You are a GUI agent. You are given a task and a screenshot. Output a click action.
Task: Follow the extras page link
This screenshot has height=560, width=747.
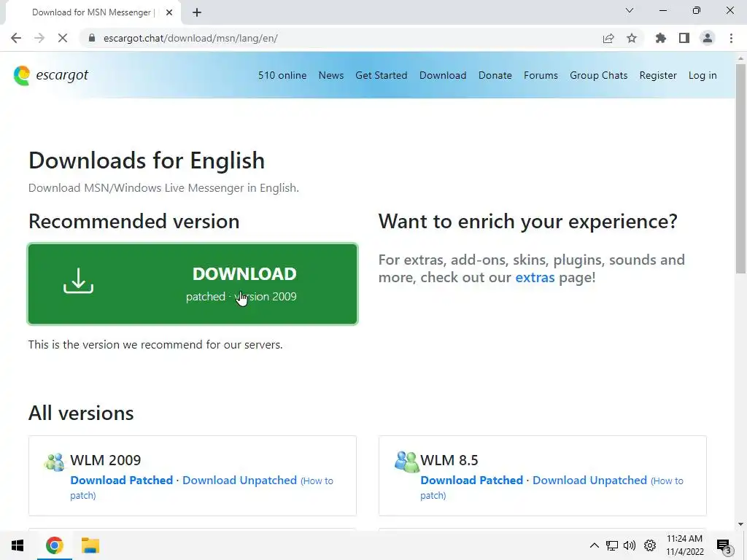[x=535, y=277]
